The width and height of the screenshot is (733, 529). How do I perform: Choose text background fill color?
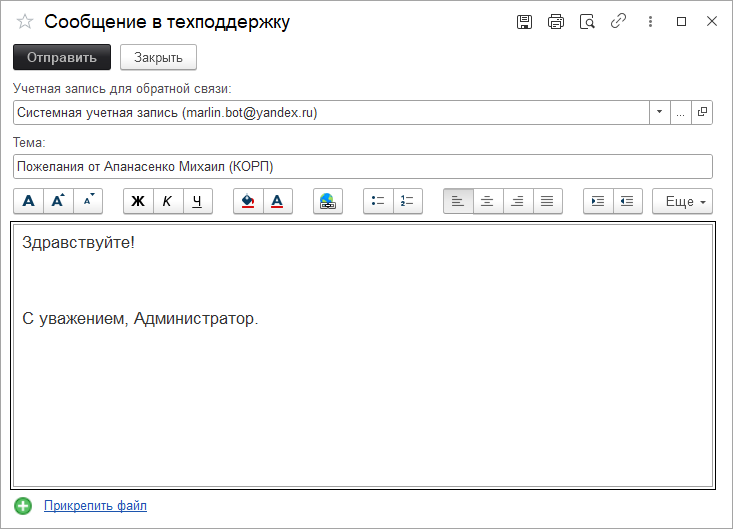point(248,201)
